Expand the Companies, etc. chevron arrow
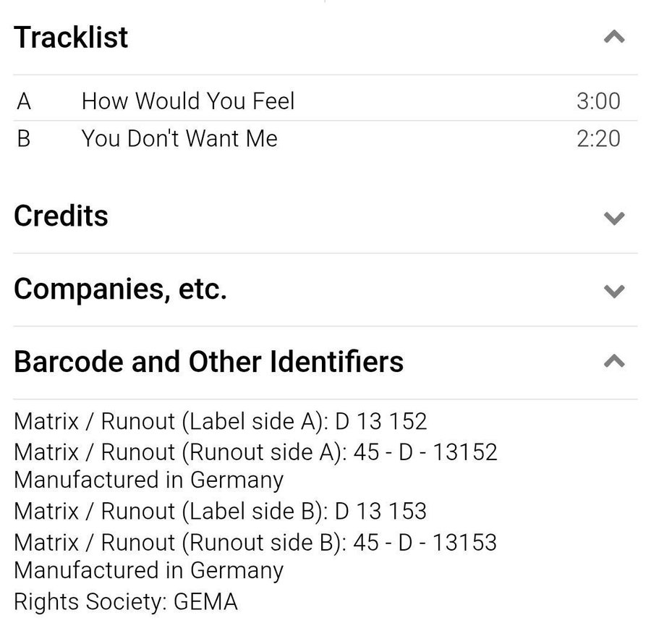Viewport: 651px width, 644px height. point(613,291)
